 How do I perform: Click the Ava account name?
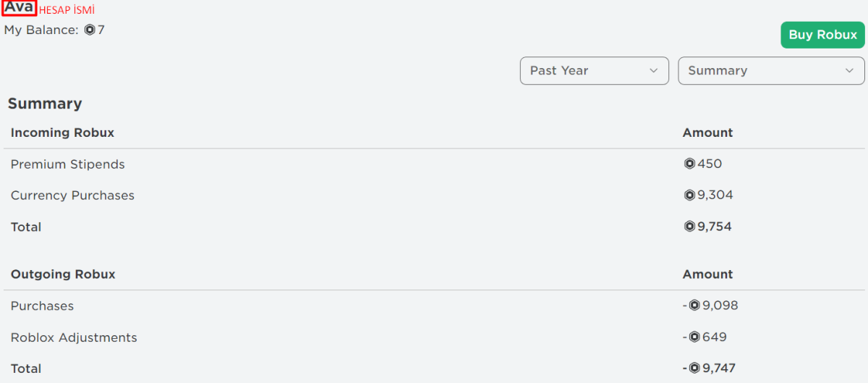tap(19, 8)
